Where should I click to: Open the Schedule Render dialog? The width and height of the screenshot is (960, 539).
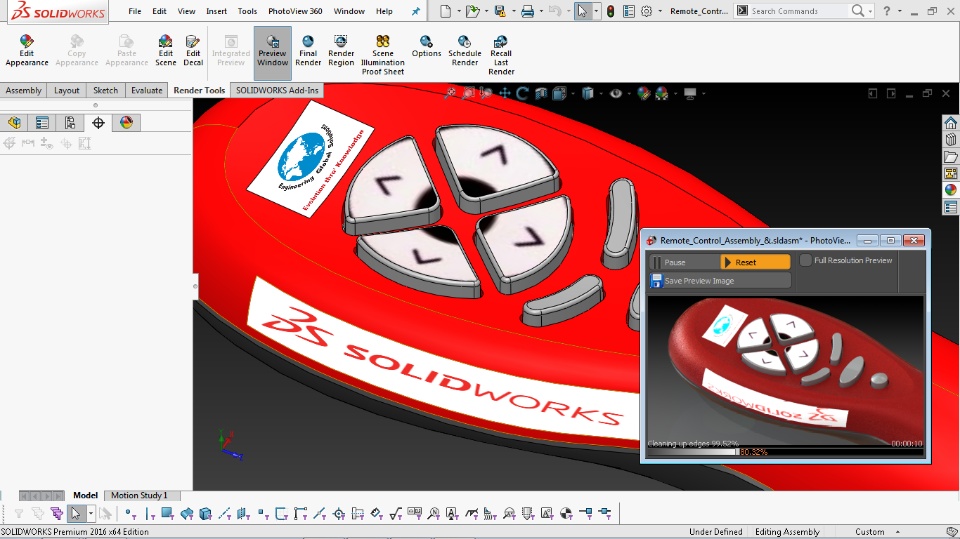[x=465, y=50]
